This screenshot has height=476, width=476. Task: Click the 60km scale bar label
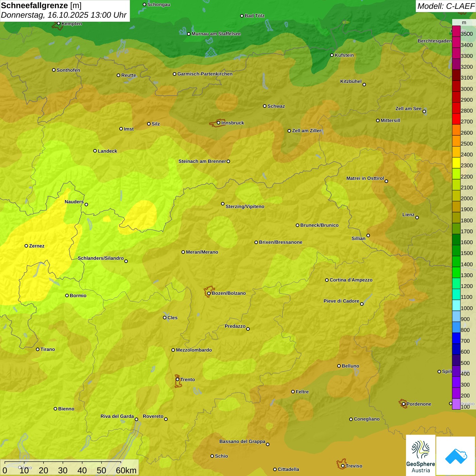pyautogui.click(x=126, y=470)
